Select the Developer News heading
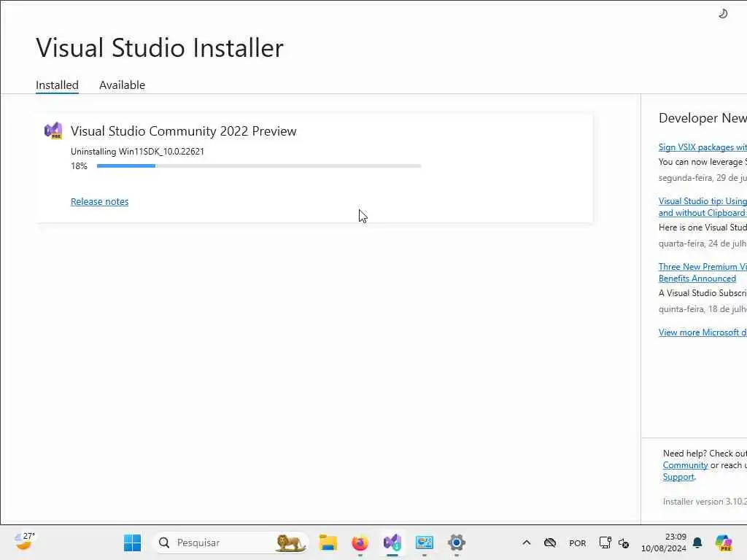 [703, 118]
